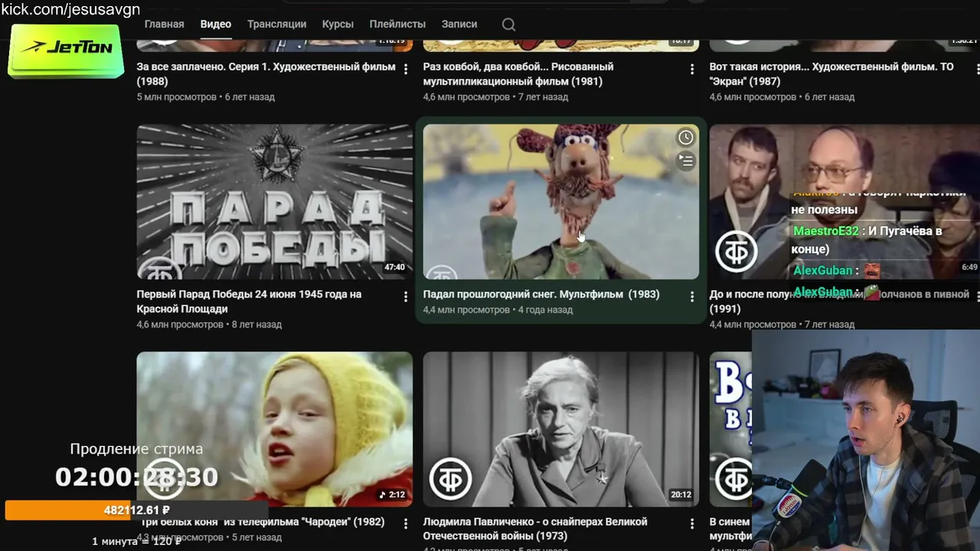This screenshot has height=551, width=980.
Task: Open the "Людмила Павличенко - о снайперах" video title
Action: 535,529
